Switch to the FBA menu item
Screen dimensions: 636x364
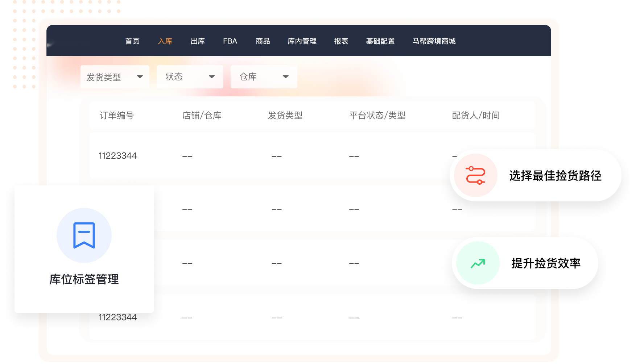pyautogui.click(x=230, y=41)
